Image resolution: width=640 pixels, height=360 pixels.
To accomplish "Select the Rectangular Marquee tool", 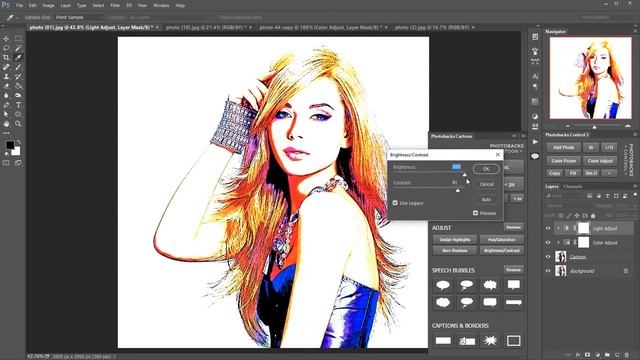I will [18, 39].
